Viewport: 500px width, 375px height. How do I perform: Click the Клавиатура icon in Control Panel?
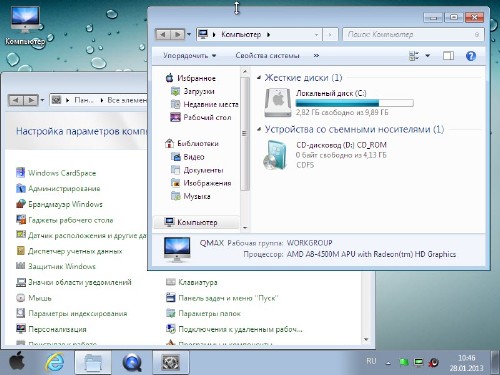171,282
